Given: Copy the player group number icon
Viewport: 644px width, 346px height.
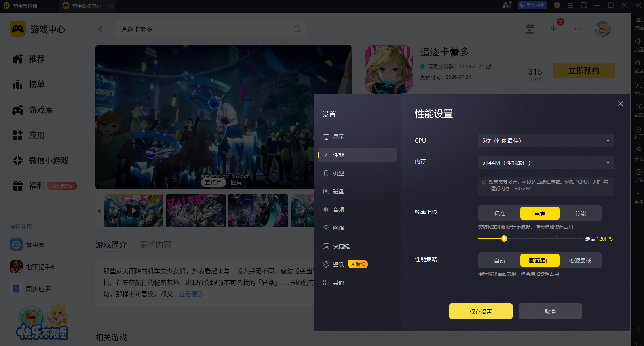Looking at the screenshot, I should click(488, 66).
